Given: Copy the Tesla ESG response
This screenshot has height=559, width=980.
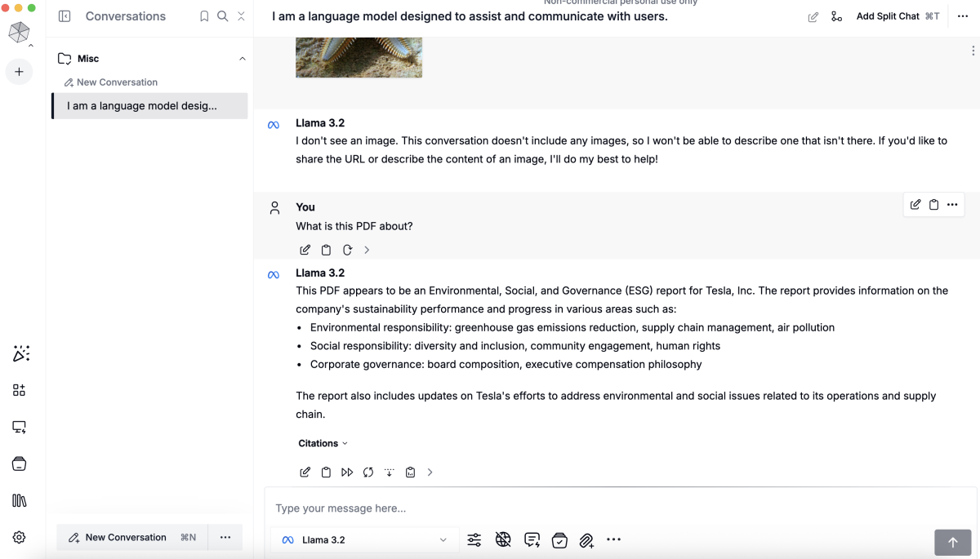Looking at the screenshot, I should [326, 472].
